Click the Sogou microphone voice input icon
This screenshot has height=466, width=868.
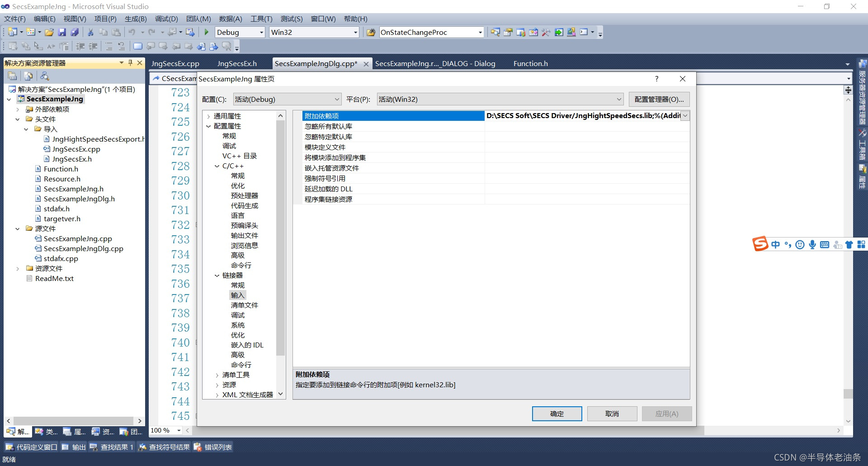(x=812, y=245)
